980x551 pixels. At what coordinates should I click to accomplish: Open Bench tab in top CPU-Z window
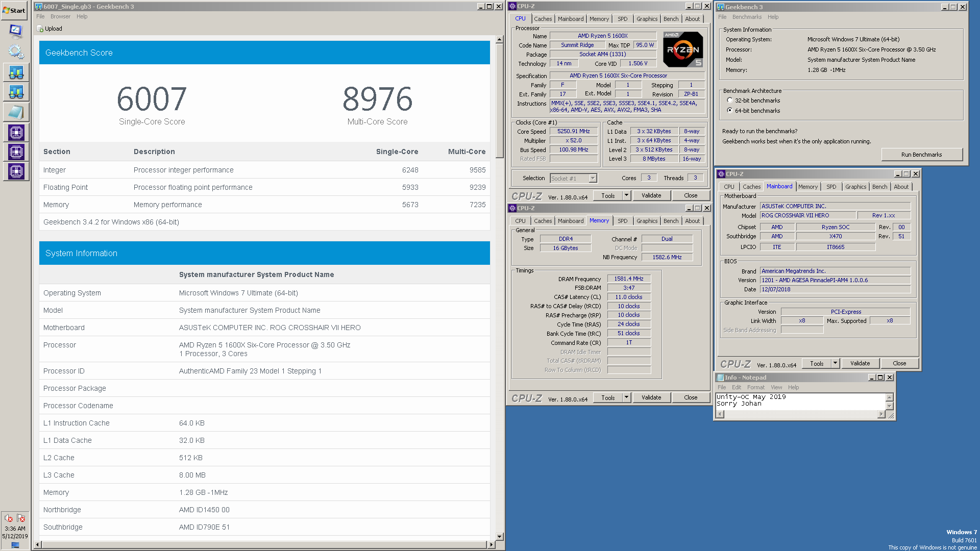pos(671,19)
